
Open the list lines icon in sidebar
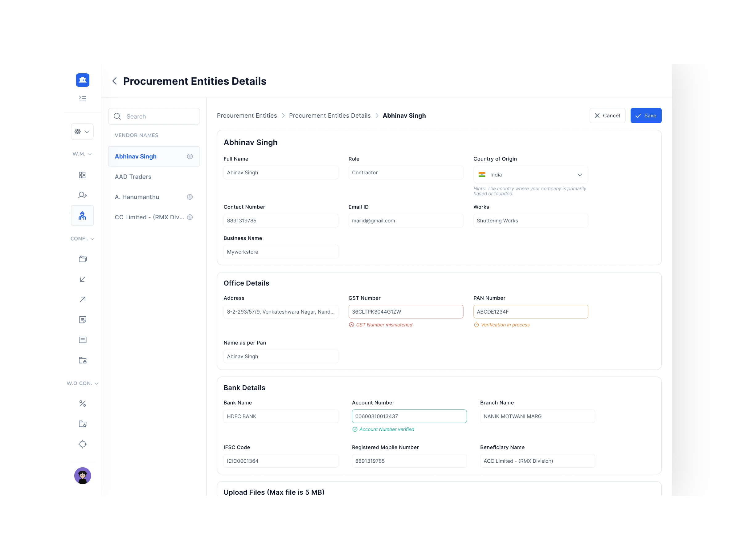pyautogui.click(x=82, y=340)
